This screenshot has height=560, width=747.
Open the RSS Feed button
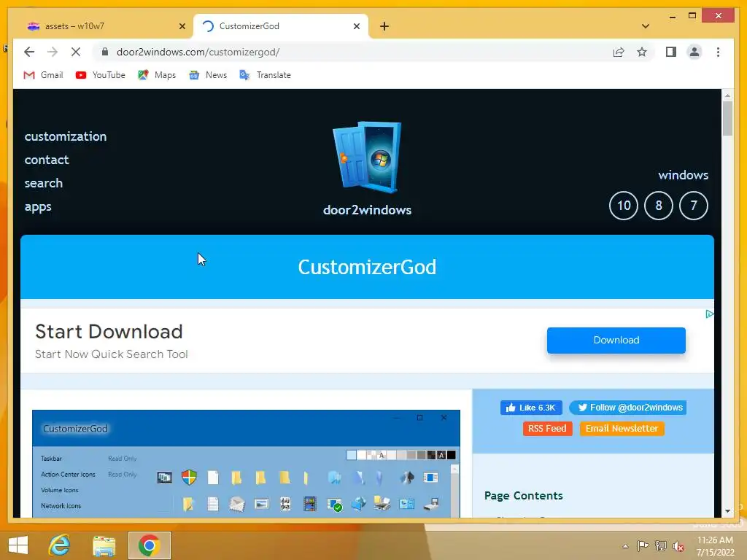(x=547, y=429)
